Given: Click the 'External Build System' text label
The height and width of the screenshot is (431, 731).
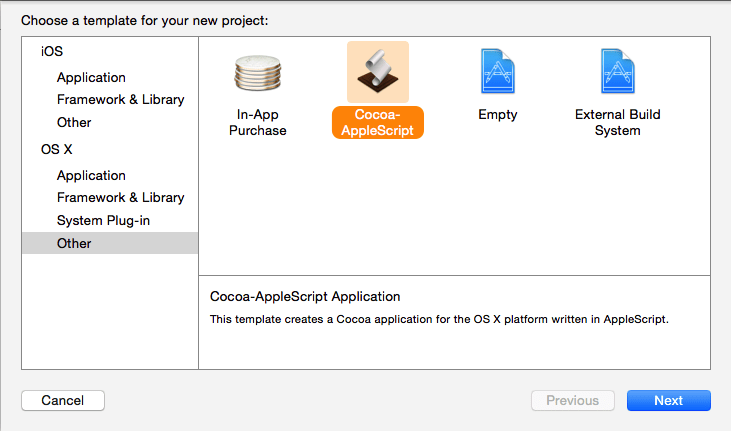Looking at the screenshot, I should click(617, 122).
